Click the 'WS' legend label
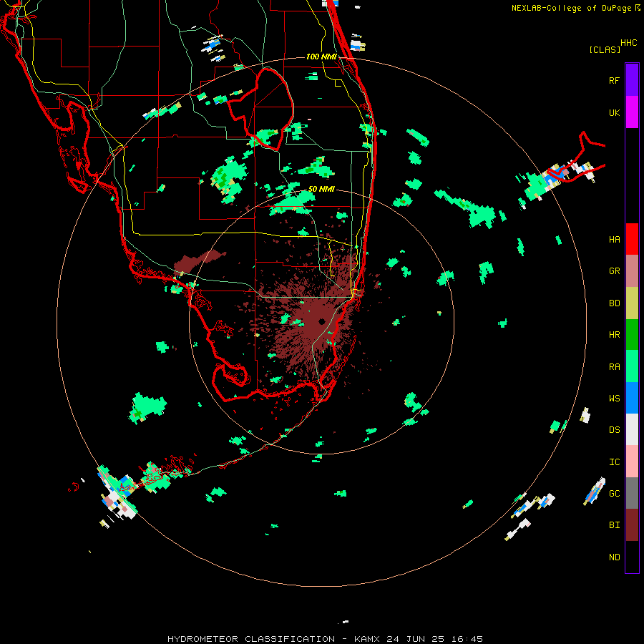Image resolution: width=644 pixels, height=644 pixels. (x=614, y=399)
